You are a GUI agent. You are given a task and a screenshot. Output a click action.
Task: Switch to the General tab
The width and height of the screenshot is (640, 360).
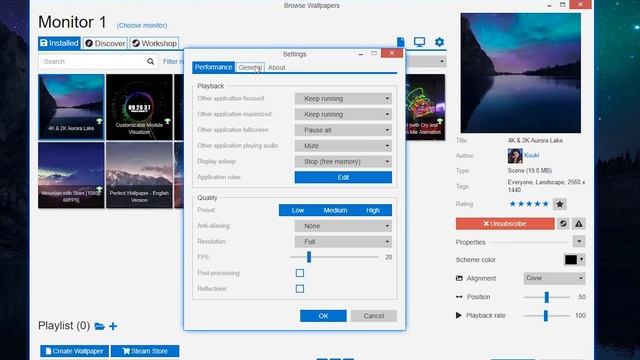pos(250,67)
